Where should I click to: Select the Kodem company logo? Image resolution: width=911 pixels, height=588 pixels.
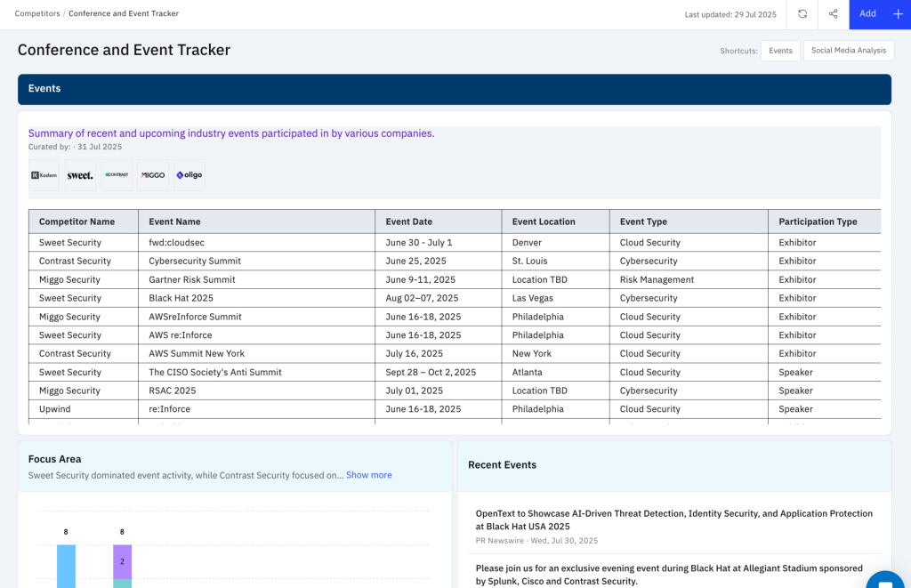point(44,175)
